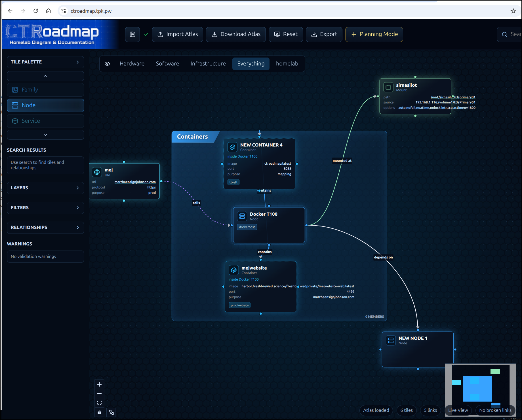The width and height of the screenshot is (522, 420).
Task: Expand the TILE PALETTE section
Action: click(x=45, y=62)
